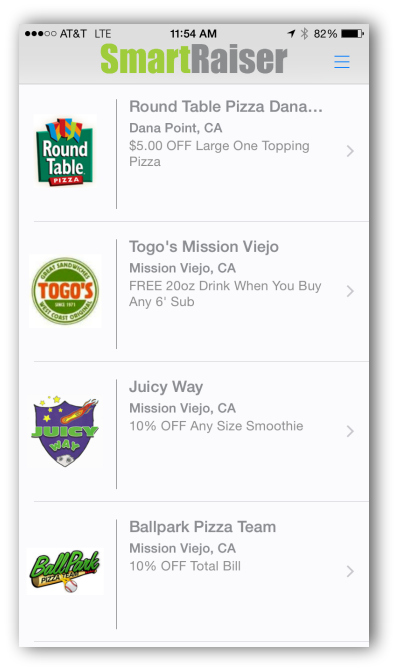Image resolution: width=398 pixels, height=671 pixels.
Task: Tap the Togo's sandwich logo
Action: tap(65, 291)
